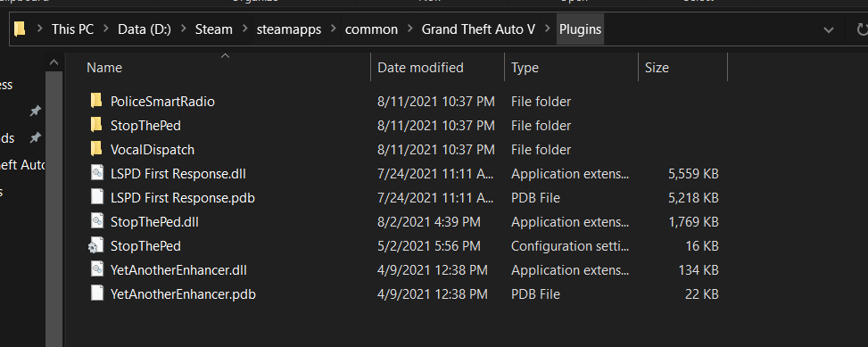Sort files by the Name column header

[x=104, y=68]
